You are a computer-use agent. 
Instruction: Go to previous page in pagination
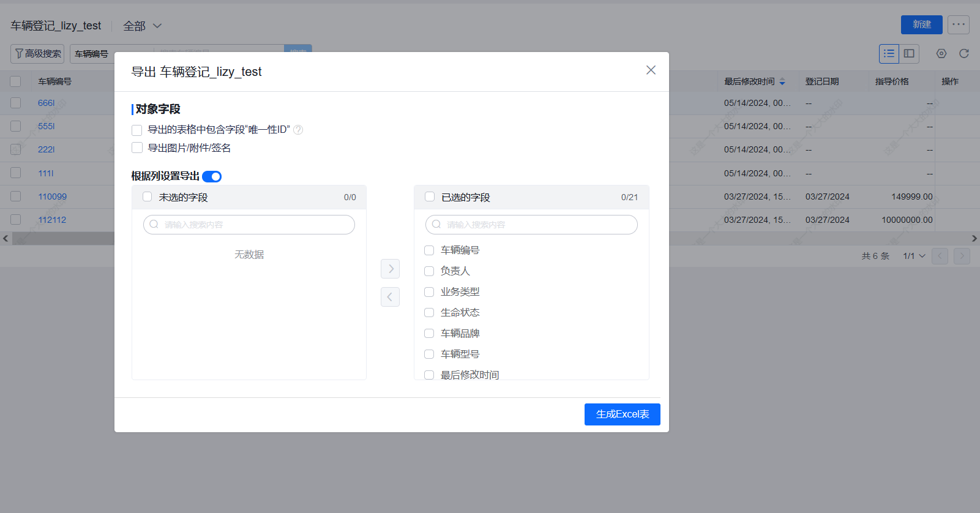[x=940, y=256]
